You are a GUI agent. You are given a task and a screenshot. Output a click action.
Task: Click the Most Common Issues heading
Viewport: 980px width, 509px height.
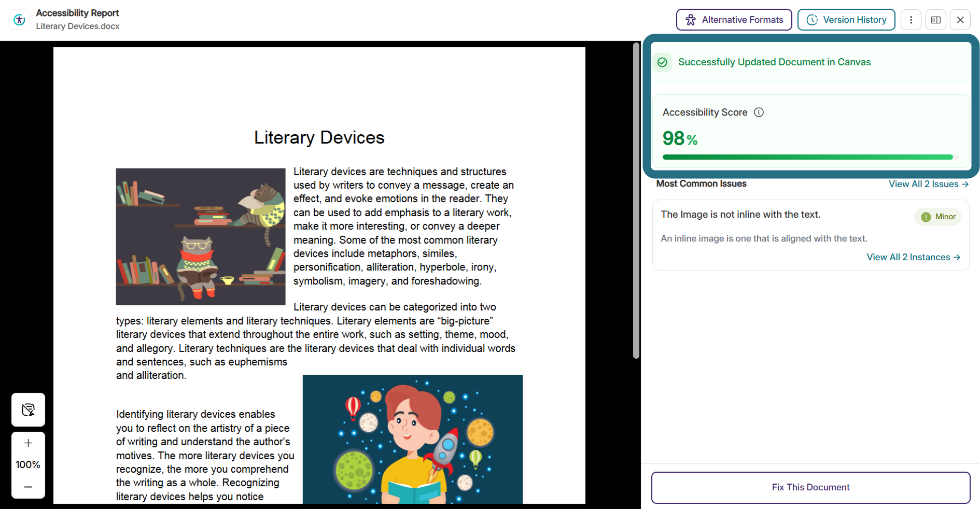[x=701, y=183]
